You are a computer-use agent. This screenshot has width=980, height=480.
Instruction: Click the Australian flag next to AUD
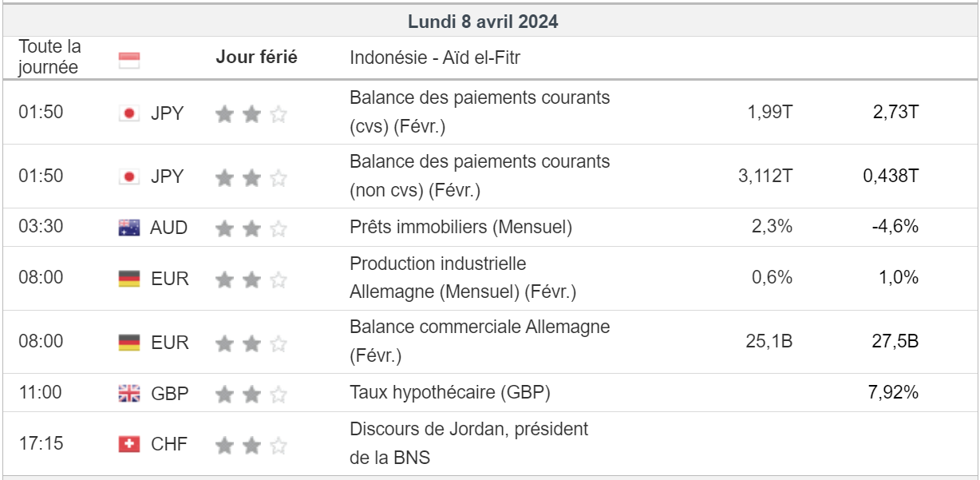tap(129, 228)
